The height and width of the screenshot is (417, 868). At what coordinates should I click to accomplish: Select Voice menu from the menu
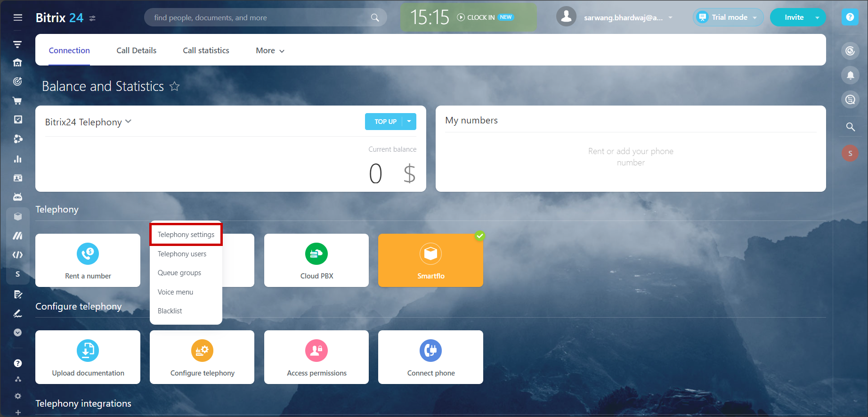[x=186, y=292]
